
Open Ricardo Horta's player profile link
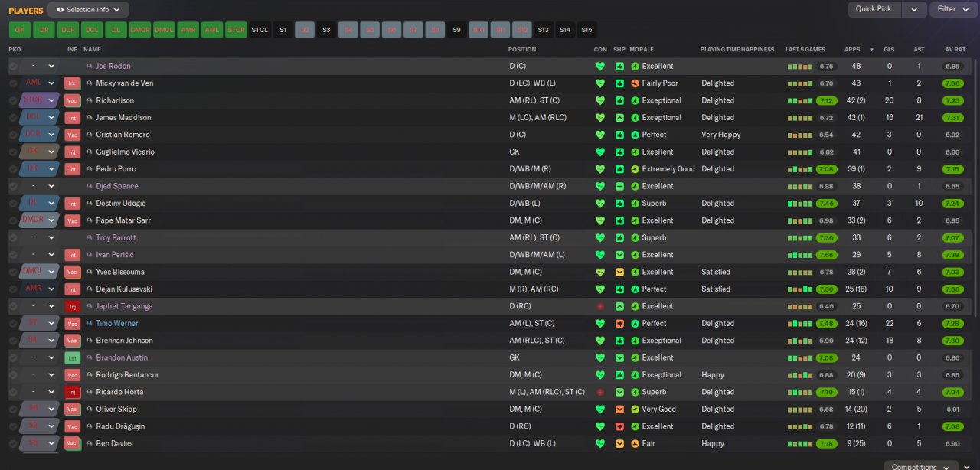[x=119, y=392]
